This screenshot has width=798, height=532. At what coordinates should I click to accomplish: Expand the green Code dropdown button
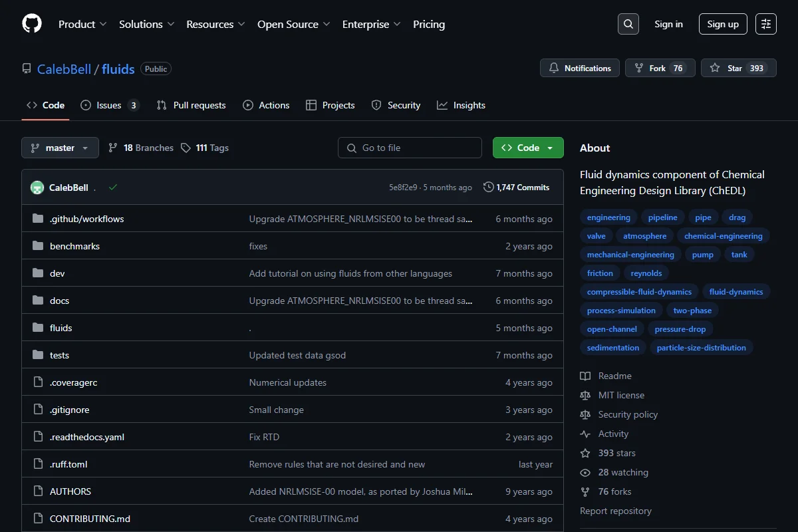click(x=528, y=148)
